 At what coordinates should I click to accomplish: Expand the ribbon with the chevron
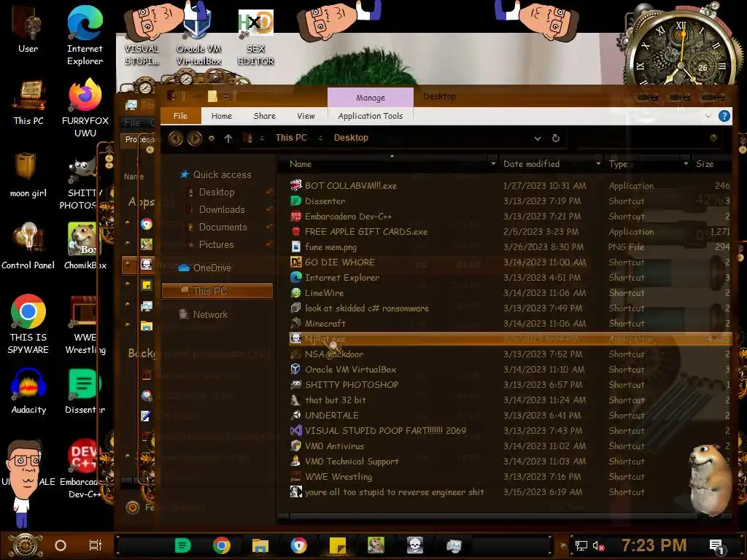[708, 116]
